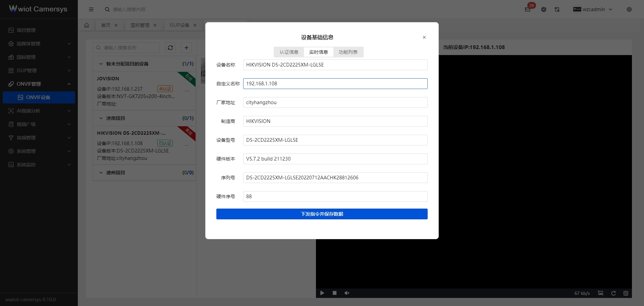Switch to the 认证信息 tab

point(289,52)
